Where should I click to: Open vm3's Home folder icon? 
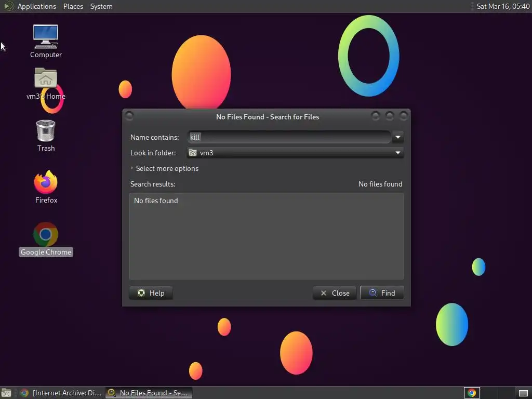pos(46,84)
